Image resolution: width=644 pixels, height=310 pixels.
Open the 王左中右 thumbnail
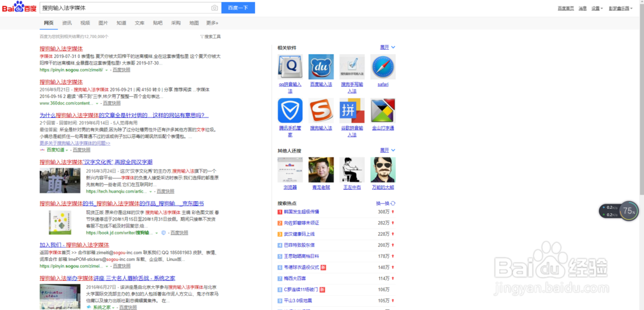point(352,170)
